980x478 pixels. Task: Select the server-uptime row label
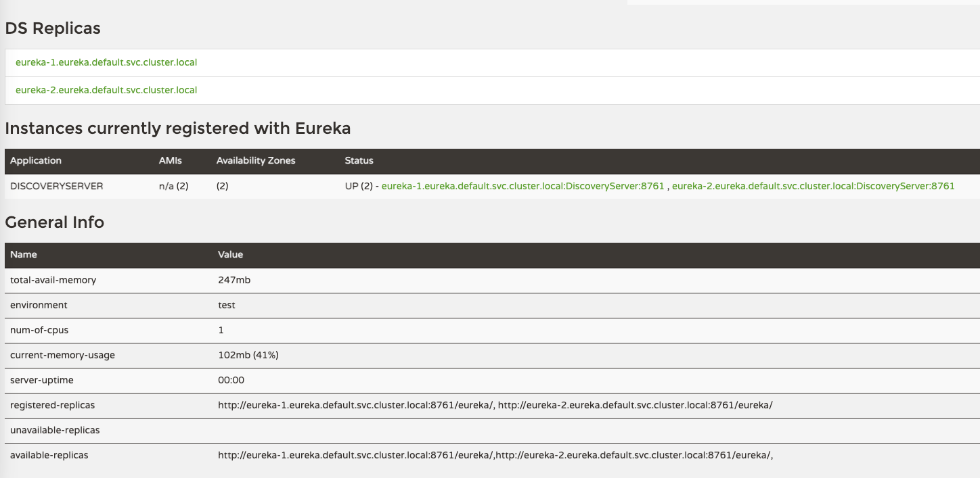point(42,380)
